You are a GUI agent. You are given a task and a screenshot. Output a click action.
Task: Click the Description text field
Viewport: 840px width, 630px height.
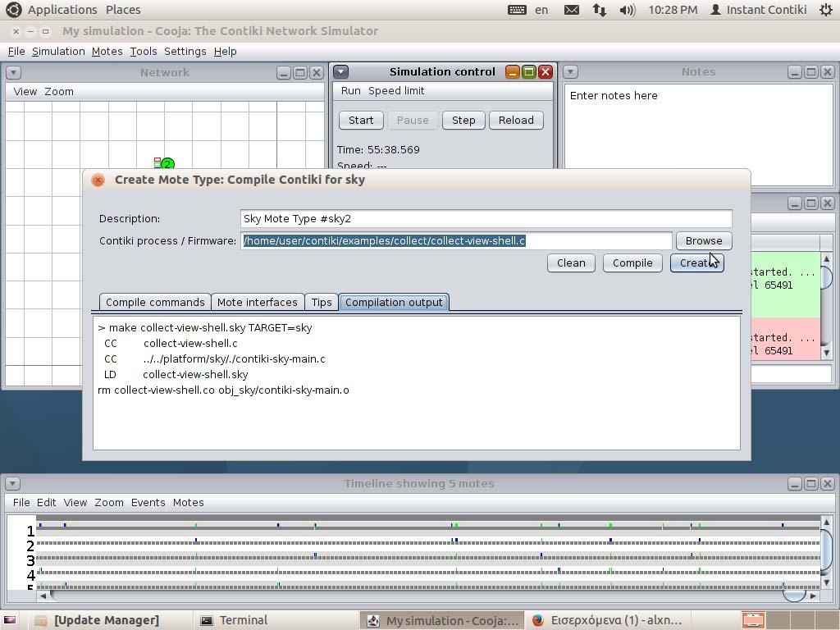486,218
